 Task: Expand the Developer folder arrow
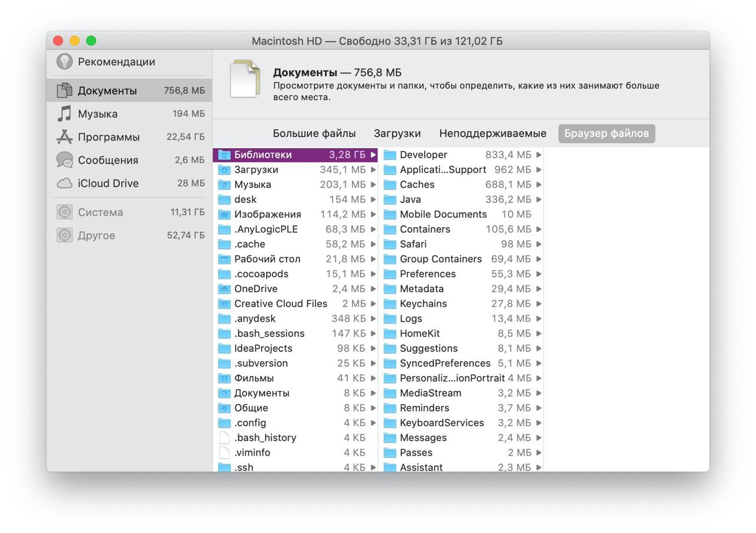[539, 155]
